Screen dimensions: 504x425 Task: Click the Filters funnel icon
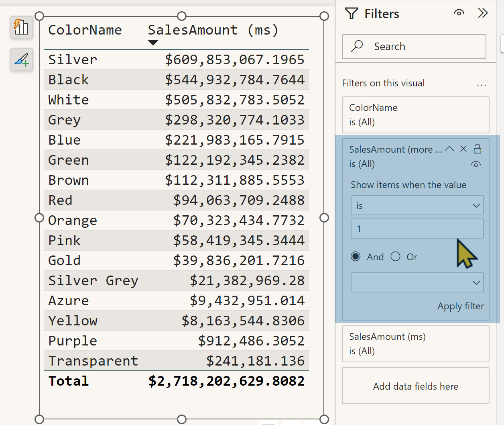pos(352,14)
